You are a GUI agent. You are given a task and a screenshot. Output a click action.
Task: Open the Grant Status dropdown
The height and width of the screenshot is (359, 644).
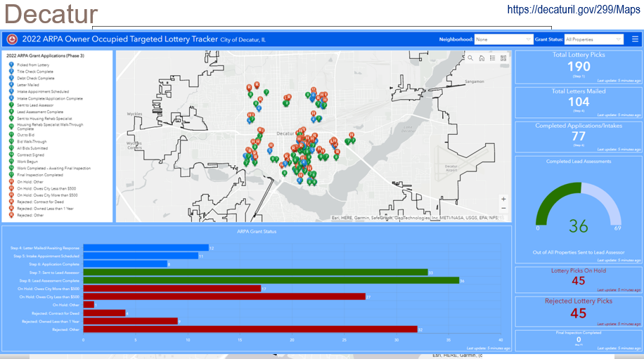tap(594, 39)
